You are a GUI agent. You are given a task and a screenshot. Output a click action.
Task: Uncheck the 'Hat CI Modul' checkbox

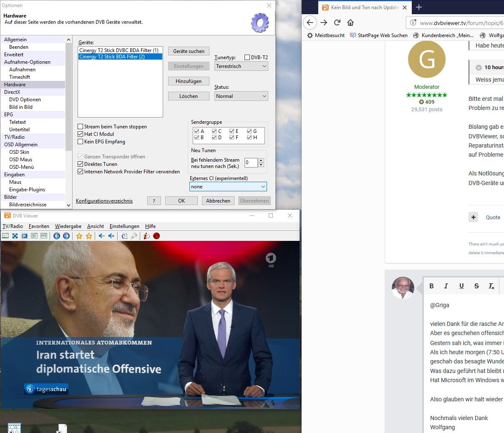[81, 134]
